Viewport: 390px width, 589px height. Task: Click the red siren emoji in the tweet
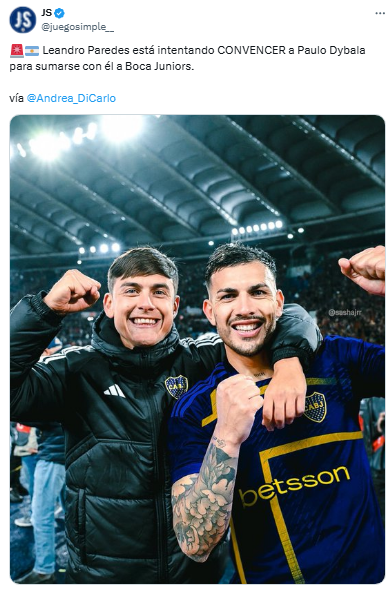17,50
